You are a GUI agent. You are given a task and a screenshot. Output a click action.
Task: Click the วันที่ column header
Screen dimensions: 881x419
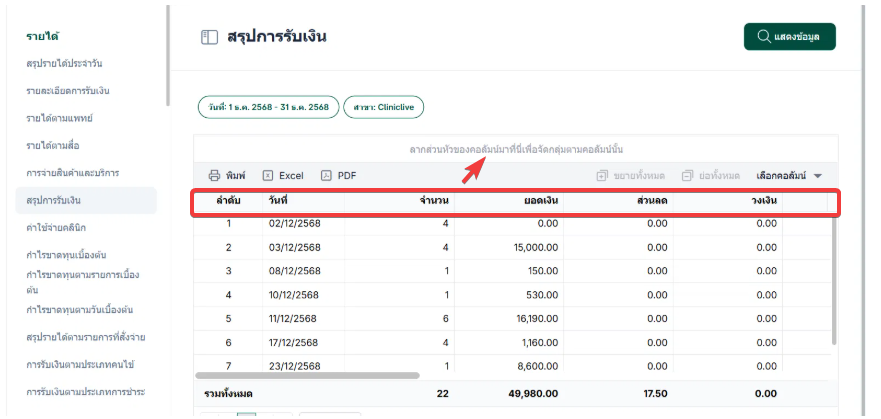coord(279,202)
